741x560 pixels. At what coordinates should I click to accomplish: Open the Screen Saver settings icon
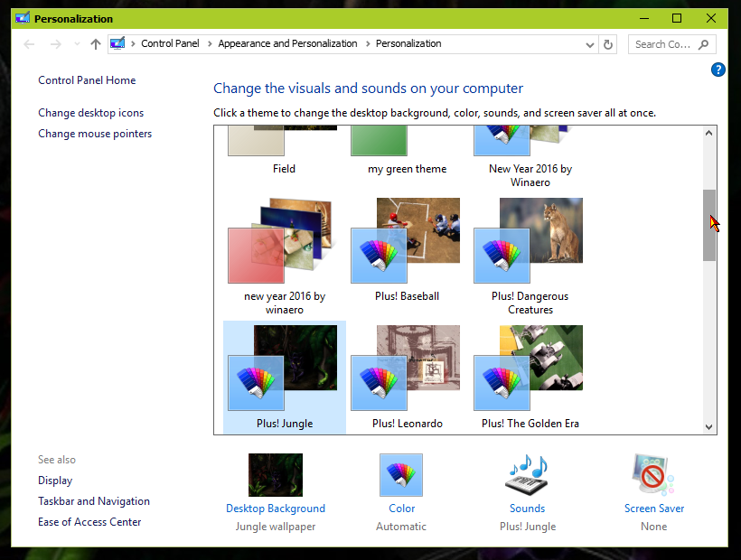point(652,474)
